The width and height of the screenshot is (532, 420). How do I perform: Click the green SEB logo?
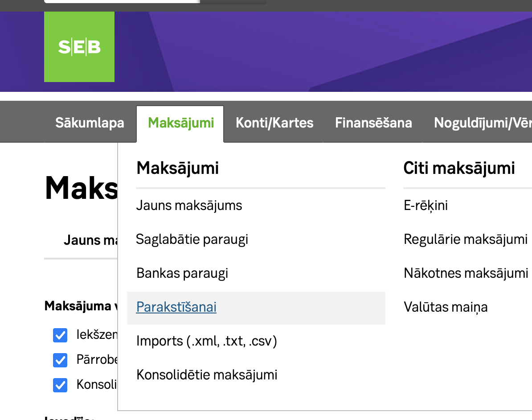point(79,47)
